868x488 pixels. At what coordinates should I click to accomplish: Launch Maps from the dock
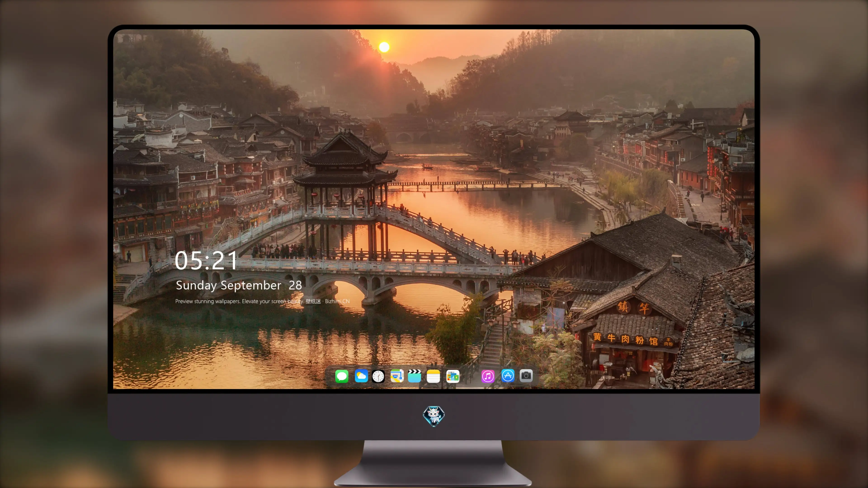click(397, 376)
